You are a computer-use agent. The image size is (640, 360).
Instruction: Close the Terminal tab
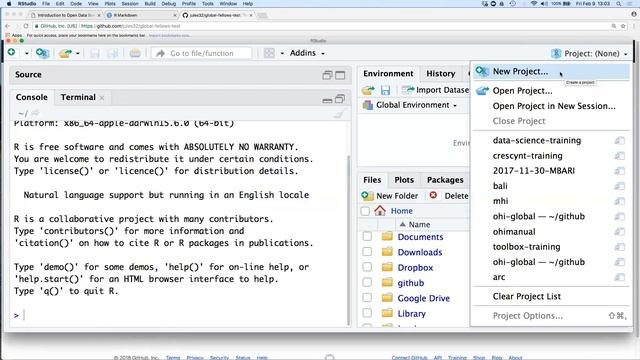102,98
